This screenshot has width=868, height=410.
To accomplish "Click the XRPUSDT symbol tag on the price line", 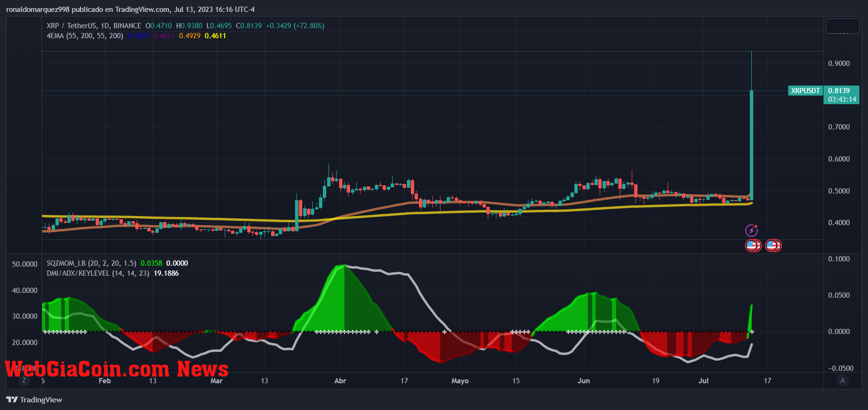I will click(x=805, y=91).
